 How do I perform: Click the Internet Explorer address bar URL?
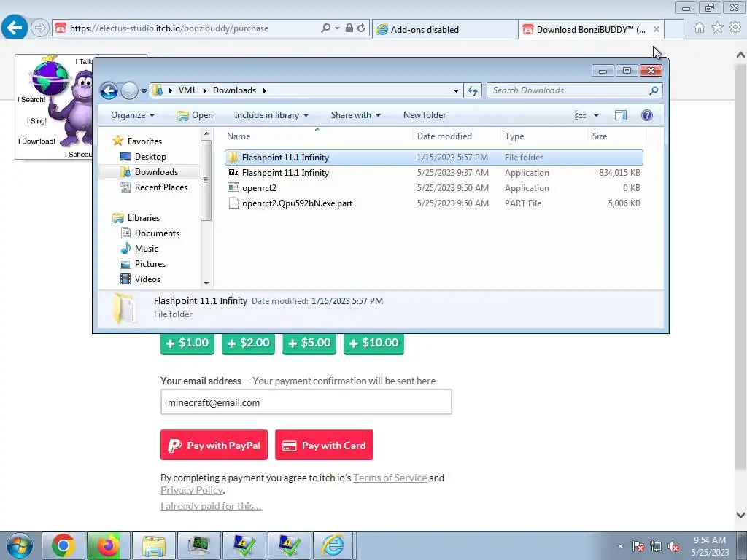tap(169, 28)
